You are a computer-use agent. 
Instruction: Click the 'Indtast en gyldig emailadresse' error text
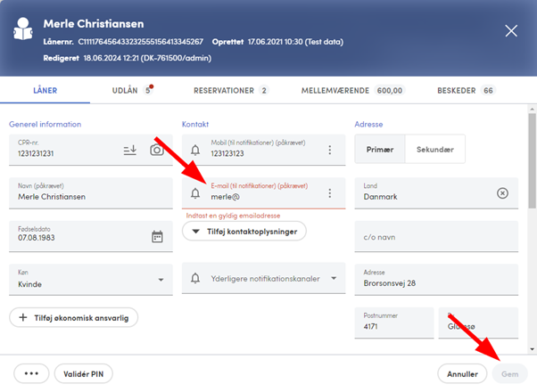click(233, 216)
